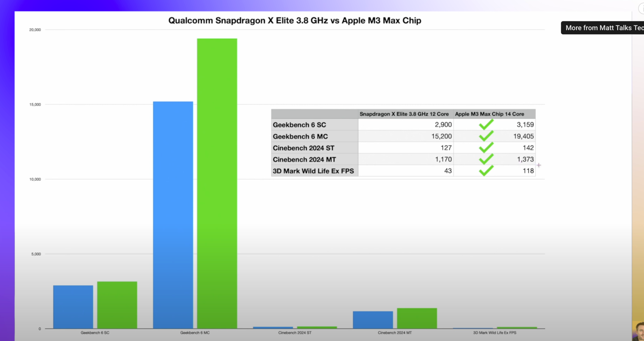Viewport: 644px width, 341px height.
Task: Click the 10,000 y-axis label
Action: click(x=35, y=180)
